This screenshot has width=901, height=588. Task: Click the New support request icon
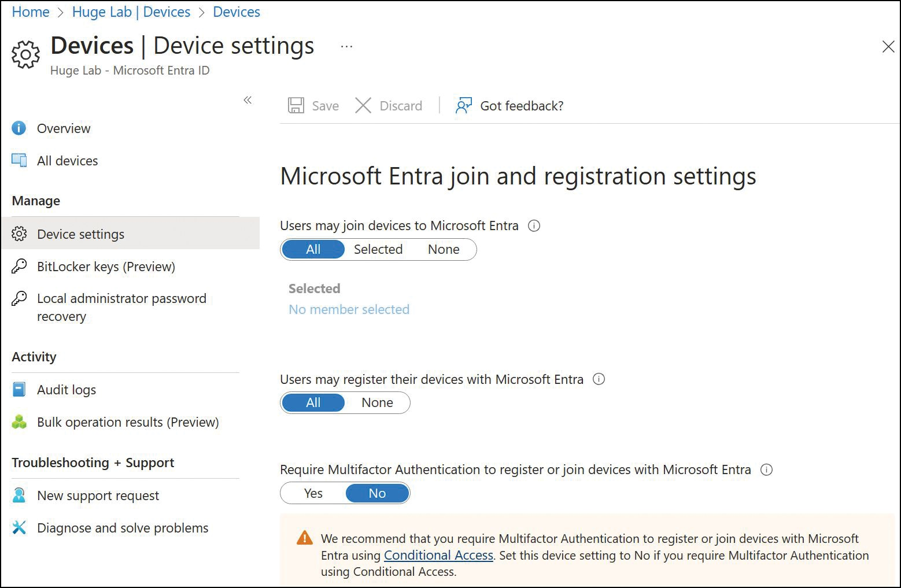click(x=19, y=495)
